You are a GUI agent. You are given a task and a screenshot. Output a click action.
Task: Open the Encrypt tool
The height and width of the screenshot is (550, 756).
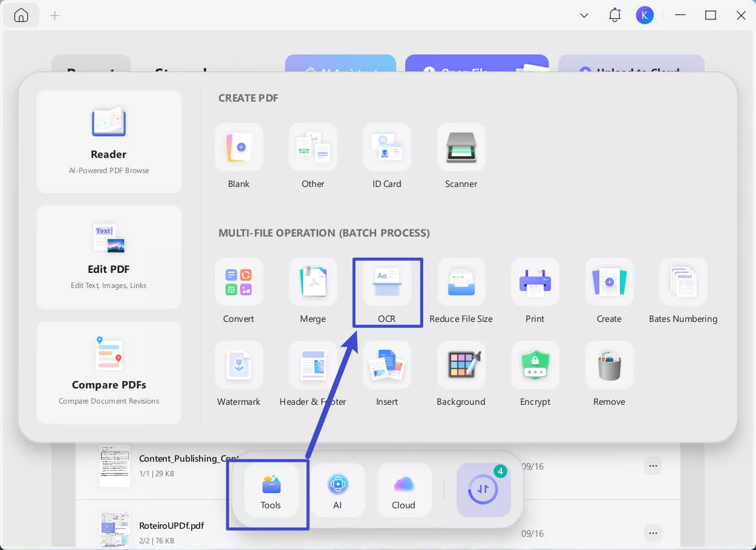[535, 365]
